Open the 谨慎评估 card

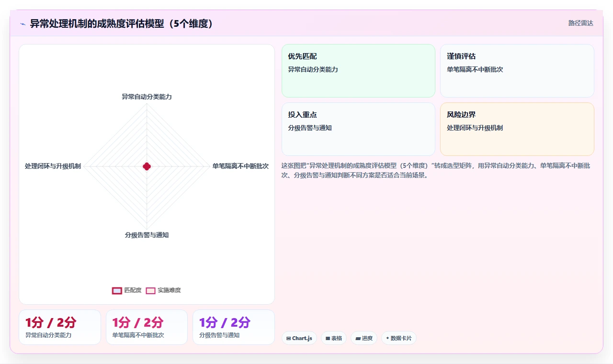[x=517, y=71]
